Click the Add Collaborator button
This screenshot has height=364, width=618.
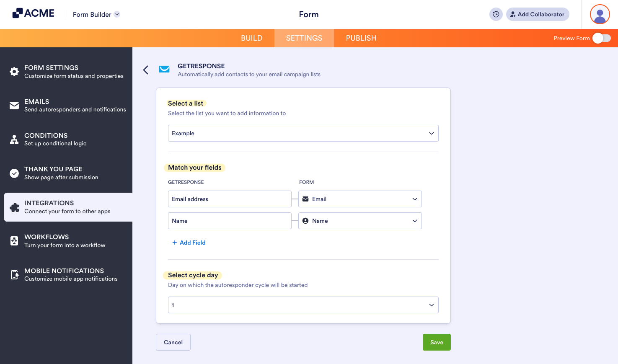[x=538, y=14]
